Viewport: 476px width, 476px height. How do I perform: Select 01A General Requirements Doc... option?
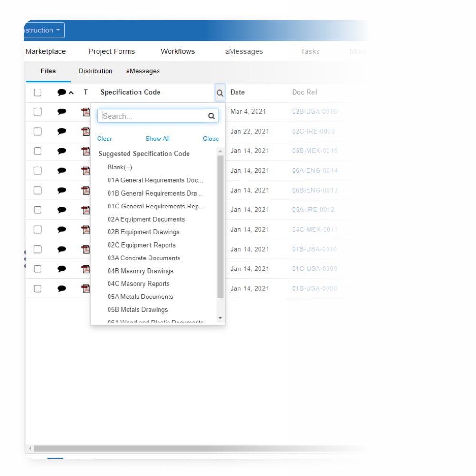click(x=155, y=180)
